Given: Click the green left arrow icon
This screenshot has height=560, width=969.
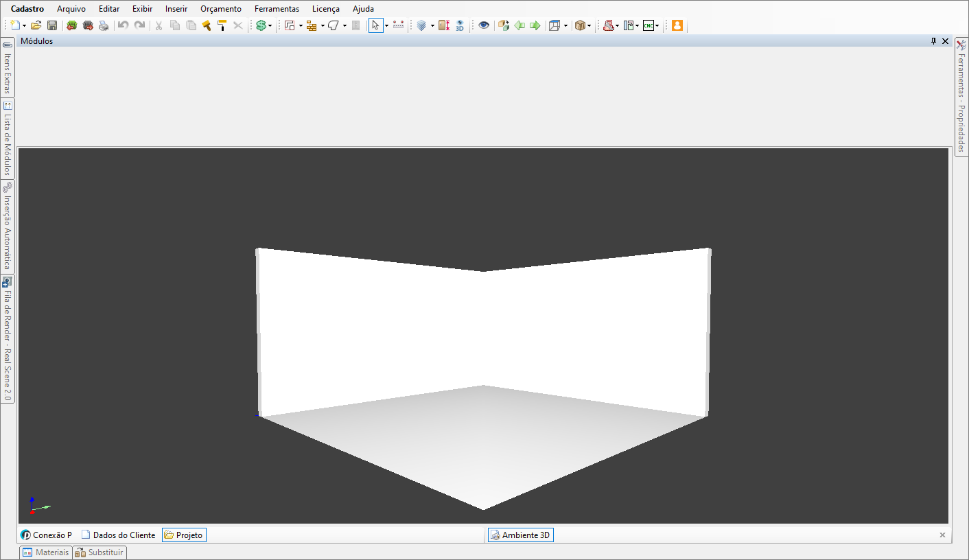Looking at the screenshot, I should [x=519, y=25].
